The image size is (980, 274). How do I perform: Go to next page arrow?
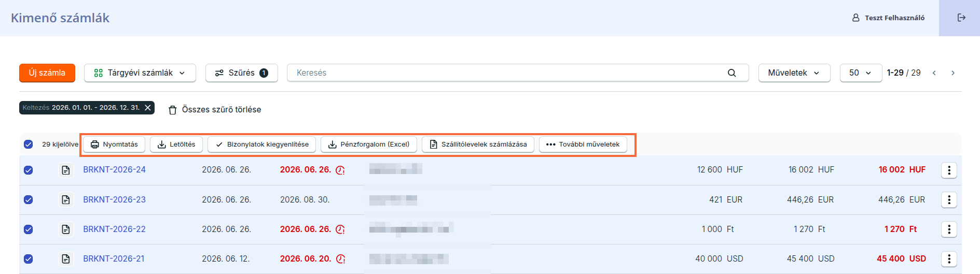click(x=953, y=73)
